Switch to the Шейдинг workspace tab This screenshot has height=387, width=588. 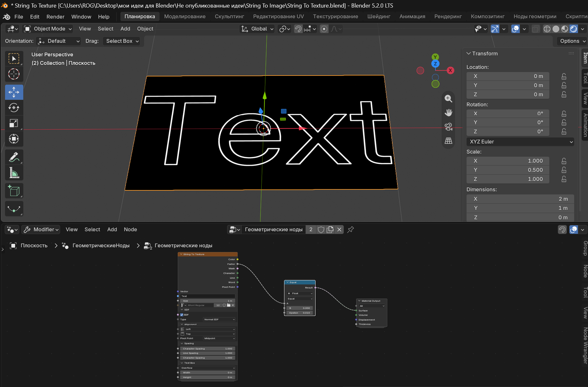click(379, 17)
